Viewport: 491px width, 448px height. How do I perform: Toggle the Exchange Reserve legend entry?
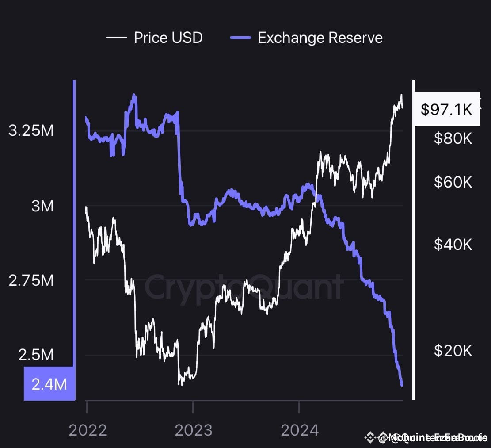click(x=306, y=38)
